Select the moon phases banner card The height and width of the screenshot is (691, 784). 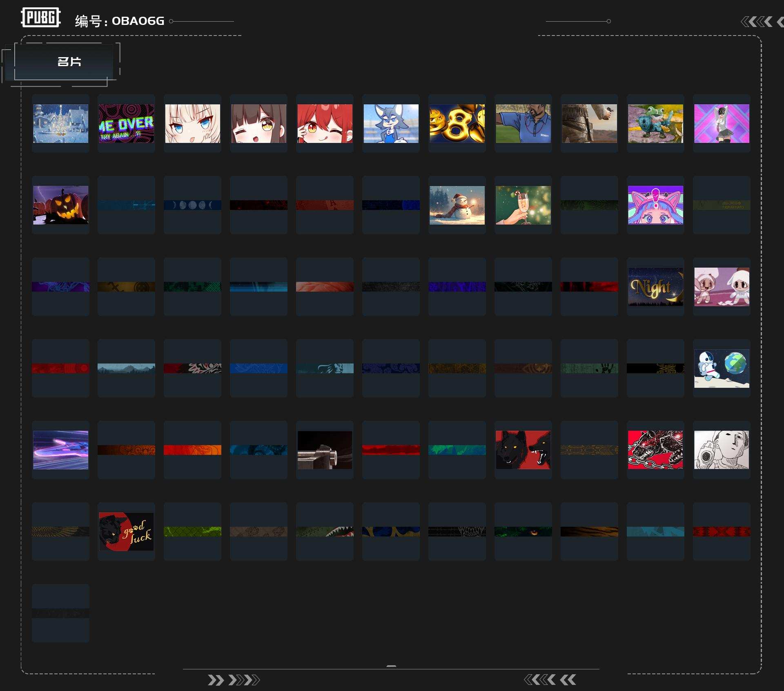point(192,205)
